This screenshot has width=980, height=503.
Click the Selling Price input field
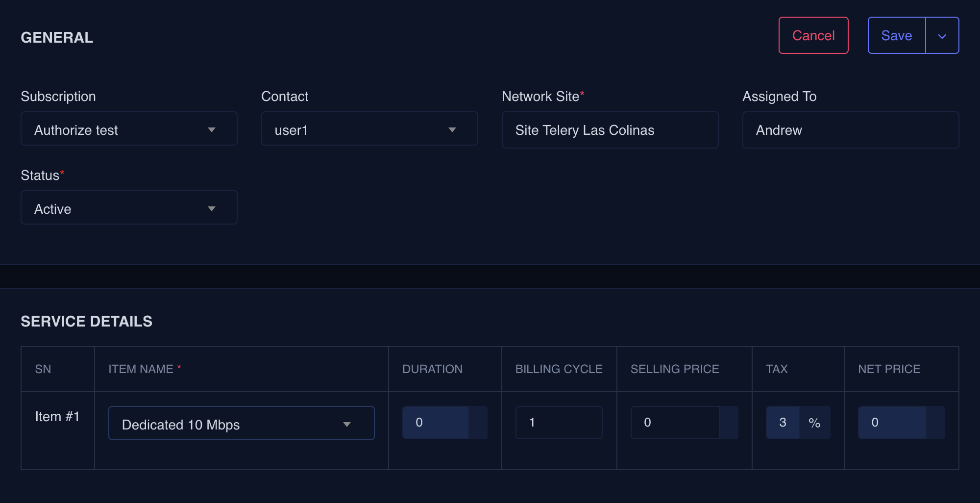tap(674, 423)
